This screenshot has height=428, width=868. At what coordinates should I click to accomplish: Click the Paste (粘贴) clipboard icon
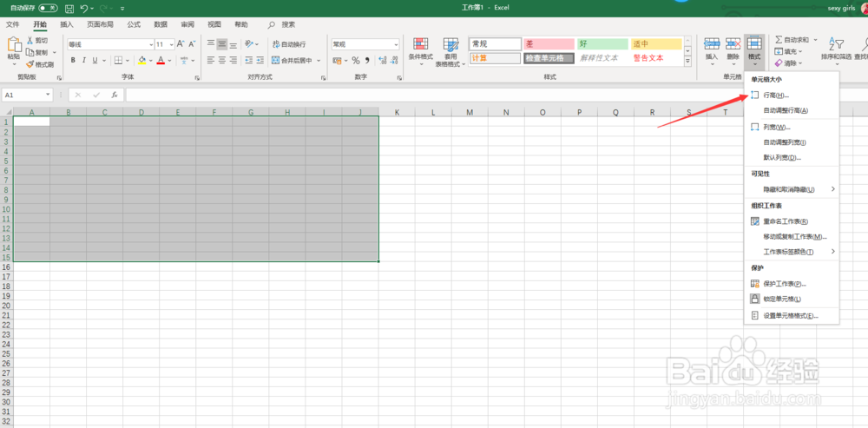(x=14, y=44)
